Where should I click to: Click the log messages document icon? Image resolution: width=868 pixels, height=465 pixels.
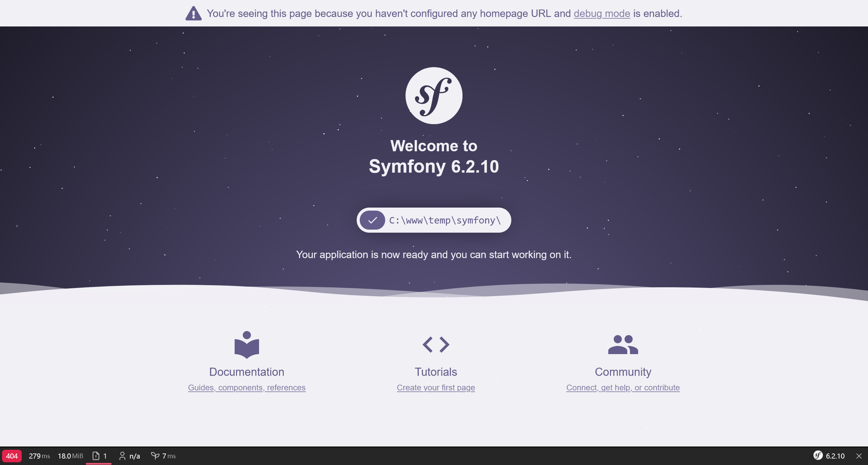(96, 456)
